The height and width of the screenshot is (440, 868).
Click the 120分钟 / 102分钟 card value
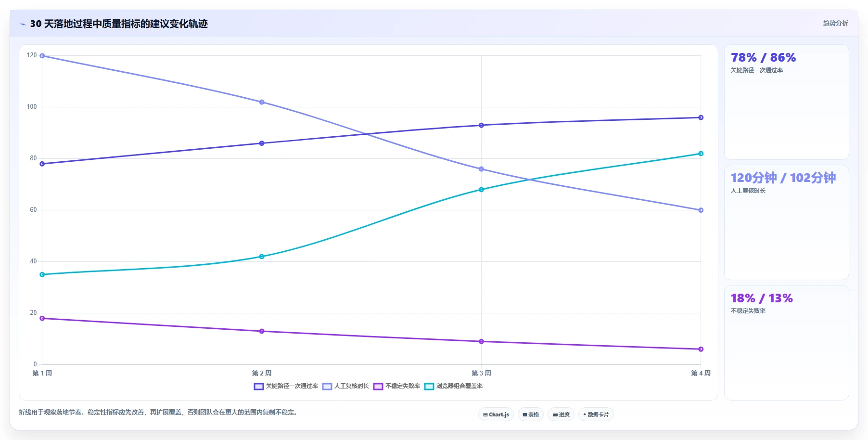tap(783, 178)
